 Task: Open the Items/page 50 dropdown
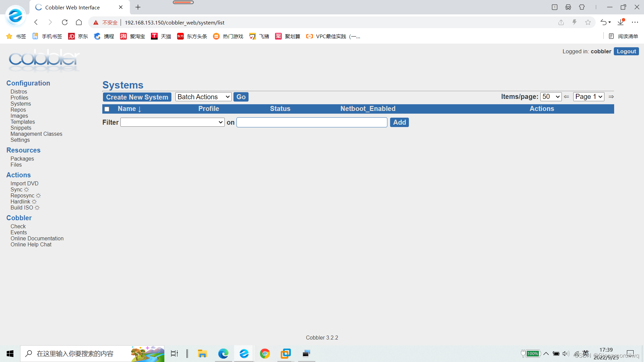551,97
